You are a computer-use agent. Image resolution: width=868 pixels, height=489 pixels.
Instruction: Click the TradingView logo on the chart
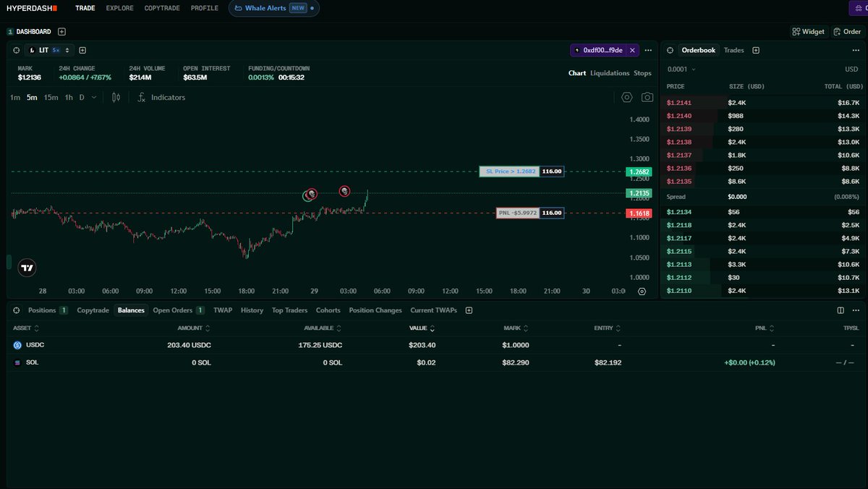coord(27,268)
